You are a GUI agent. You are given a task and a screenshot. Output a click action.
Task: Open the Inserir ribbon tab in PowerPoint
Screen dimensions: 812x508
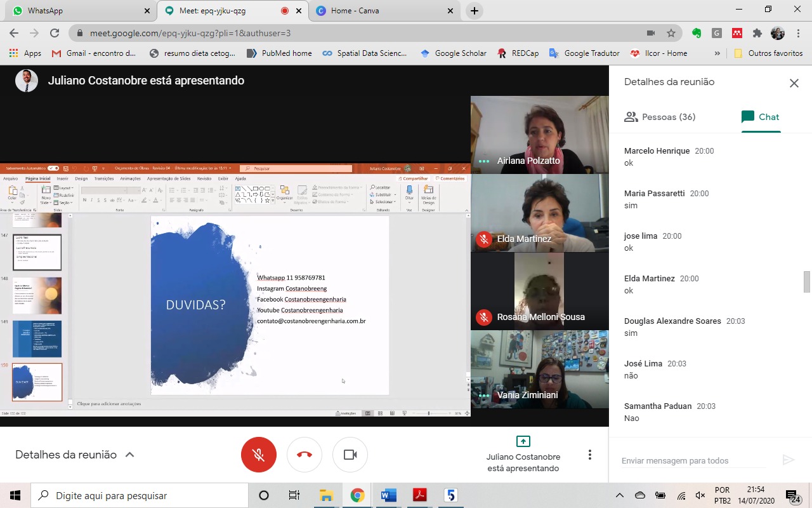[63, 178]
